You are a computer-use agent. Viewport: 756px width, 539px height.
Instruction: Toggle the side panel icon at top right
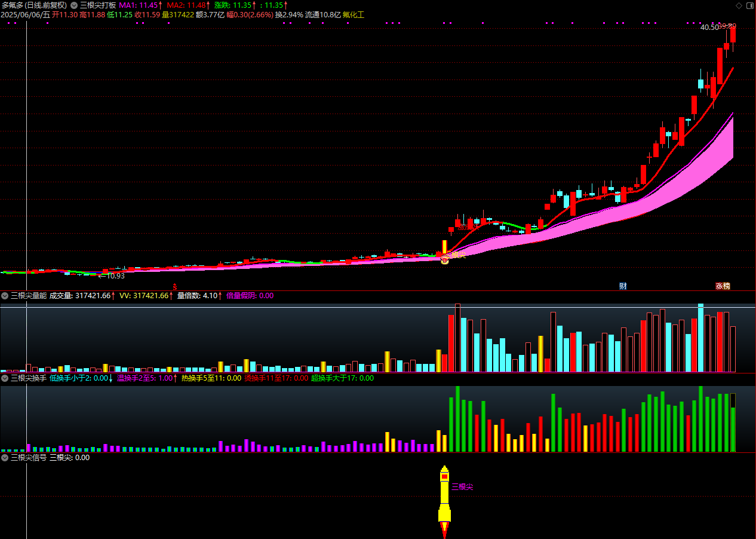click(749, 5)
